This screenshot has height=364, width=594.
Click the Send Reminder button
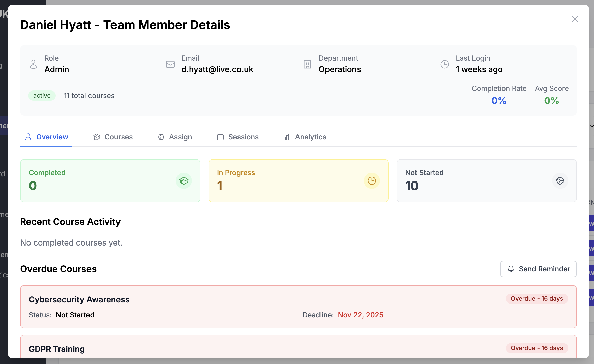coord(538,269)
